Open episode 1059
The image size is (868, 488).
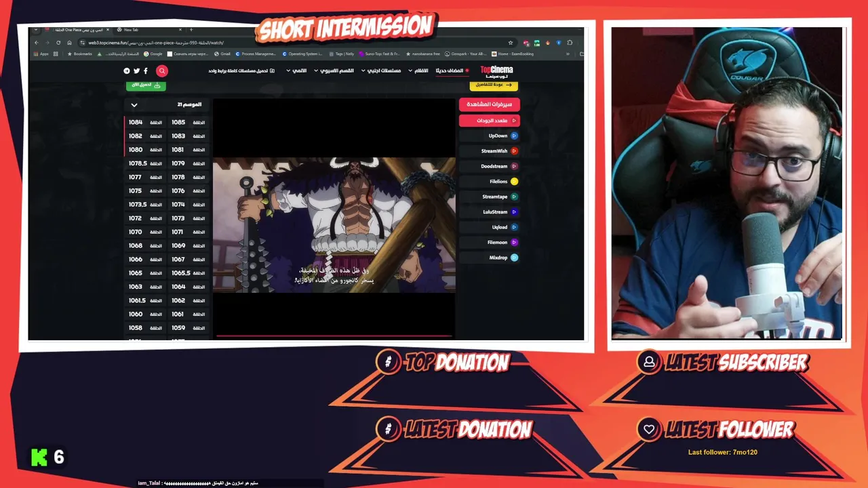[188, 328]
